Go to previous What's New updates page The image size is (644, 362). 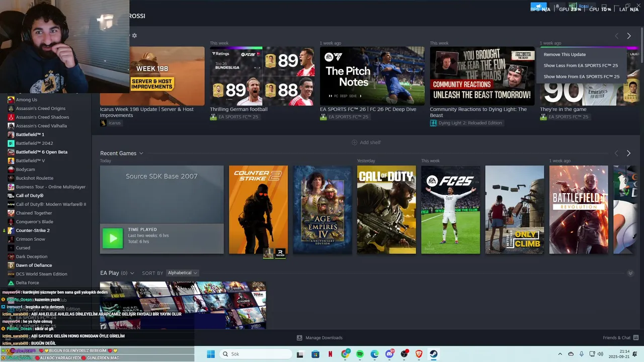tap(616, 36)
